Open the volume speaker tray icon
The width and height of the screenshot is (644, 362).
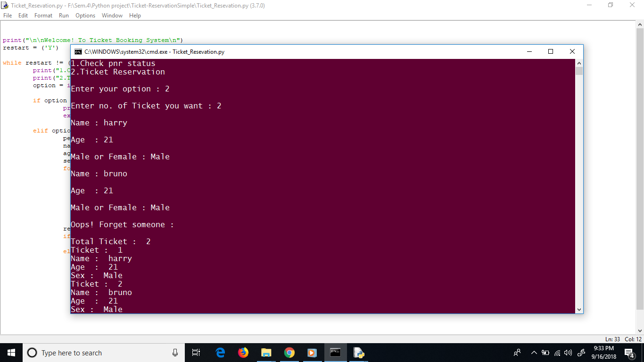pos(568,353)
